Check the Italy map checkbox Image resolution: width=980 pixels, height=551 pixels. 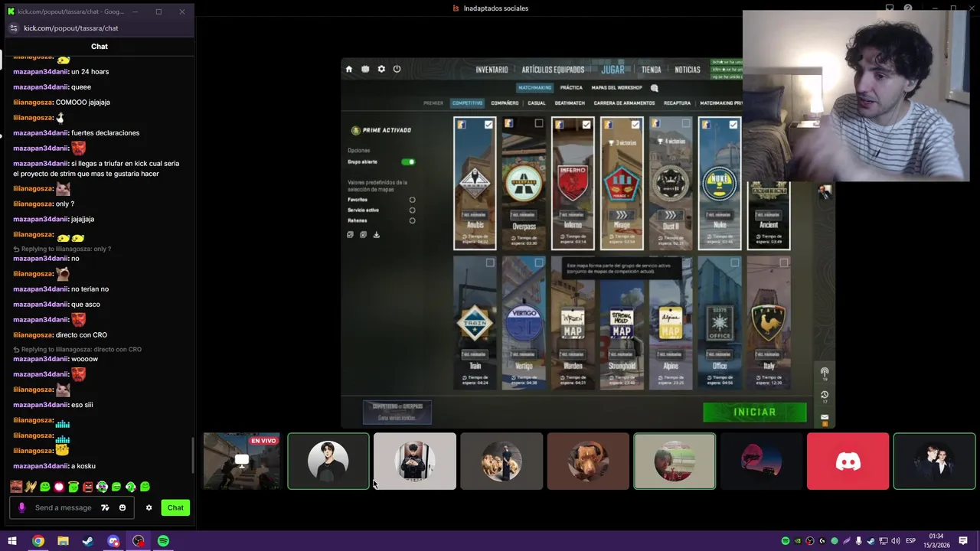coord(783,263)
